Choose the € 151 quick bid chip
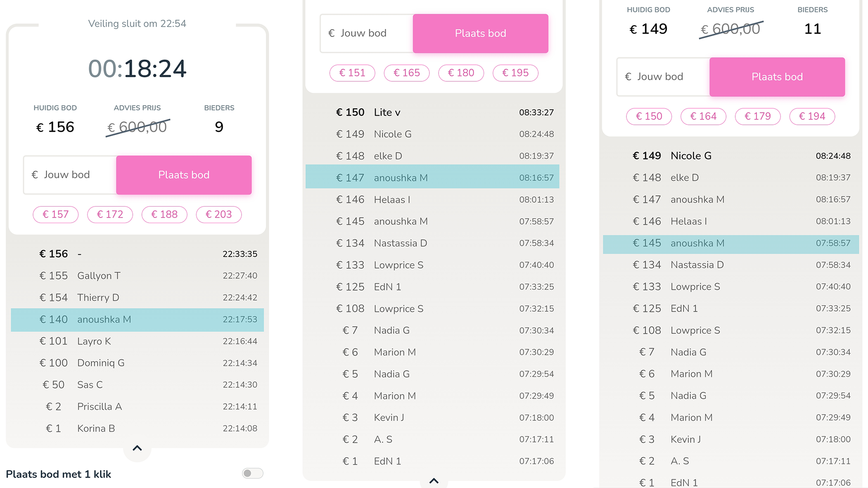This screenshot has height=488, width=868. (352, 73)
